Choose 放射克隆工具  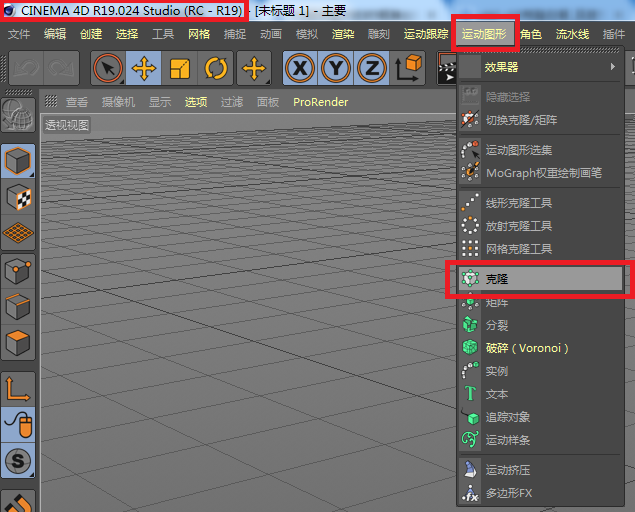tap(540, 226)
